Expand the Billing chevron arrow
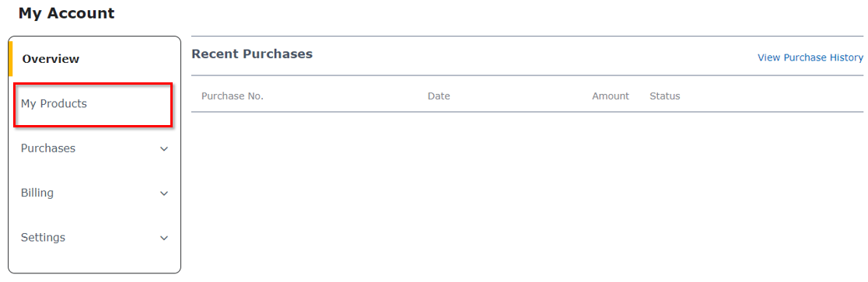Screen dimensions: 868x282 [164, 193]
